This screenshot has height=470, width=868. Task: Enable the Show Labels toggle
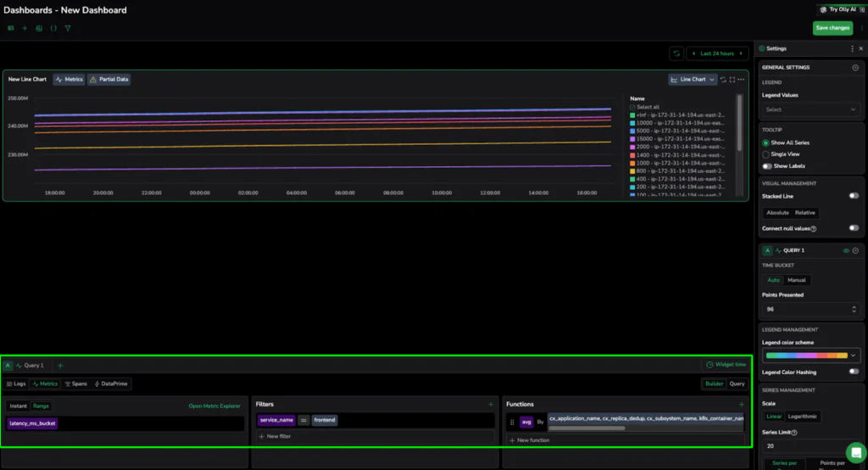[x=767, y=166]
